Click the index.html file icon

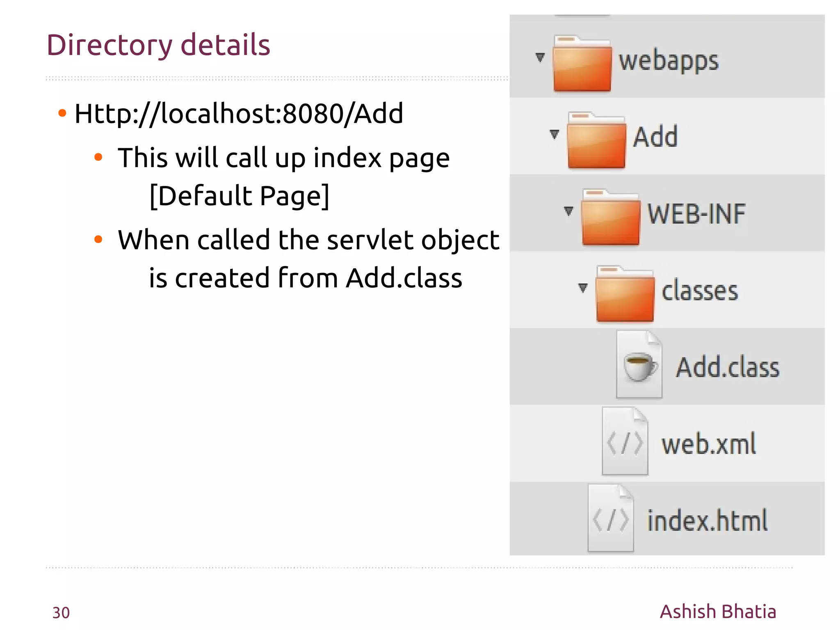[x=611, y=518]
